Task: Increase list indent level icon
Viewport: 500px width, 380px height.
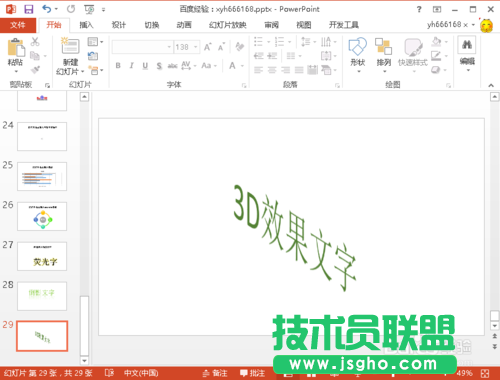Action: coord(272,56)
